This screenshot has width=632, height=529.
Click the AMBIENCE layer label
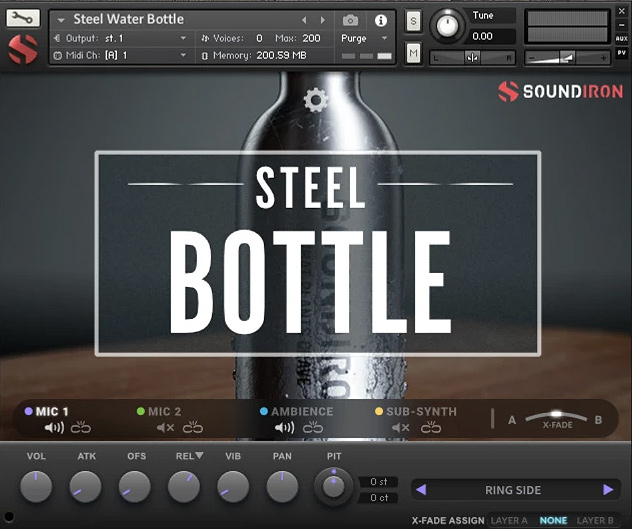click(x=302, y=411)
